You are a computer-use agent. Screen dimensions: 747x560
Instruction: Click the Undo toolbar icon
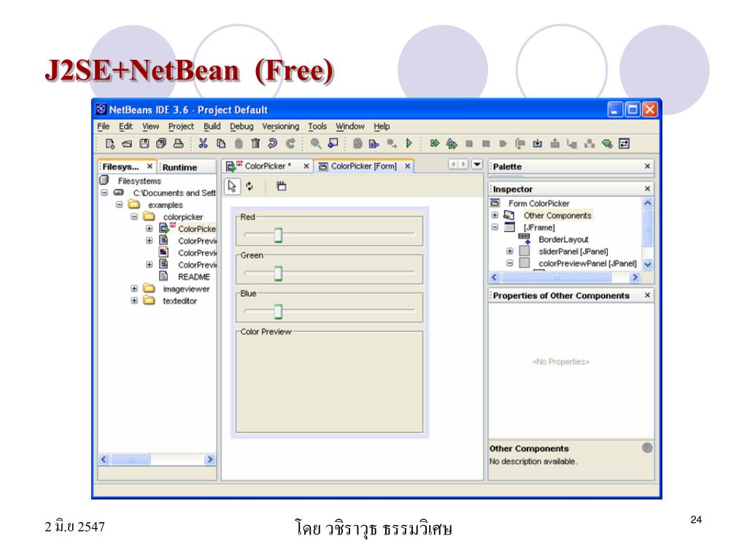coord(273,144)
